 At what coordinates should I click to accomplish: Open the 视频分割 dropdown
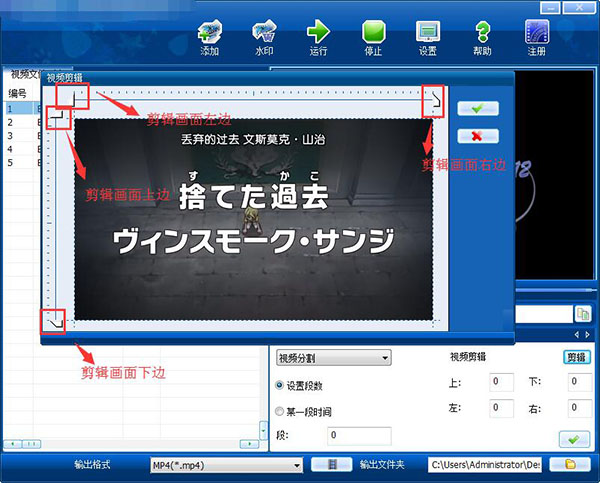(x=334, y=358)
